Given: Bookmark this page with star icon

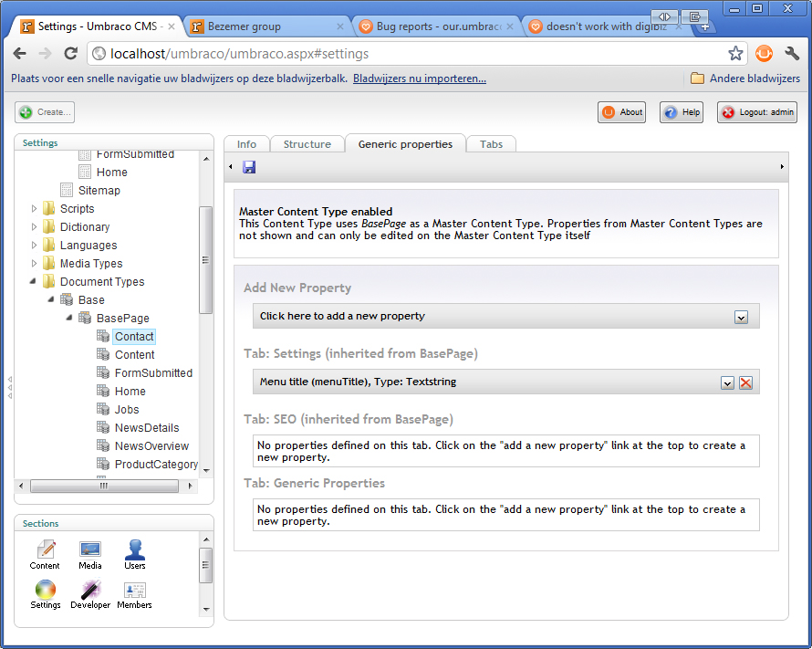Looking at the screenshot, I should click(x=734, y=54).
